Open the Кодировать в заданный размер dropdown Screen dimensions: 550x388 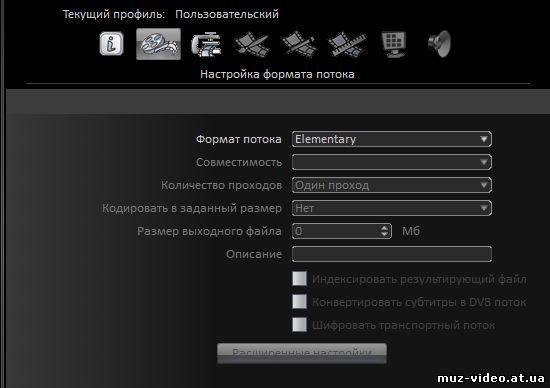pyautogui.click(x=392, y=208)
